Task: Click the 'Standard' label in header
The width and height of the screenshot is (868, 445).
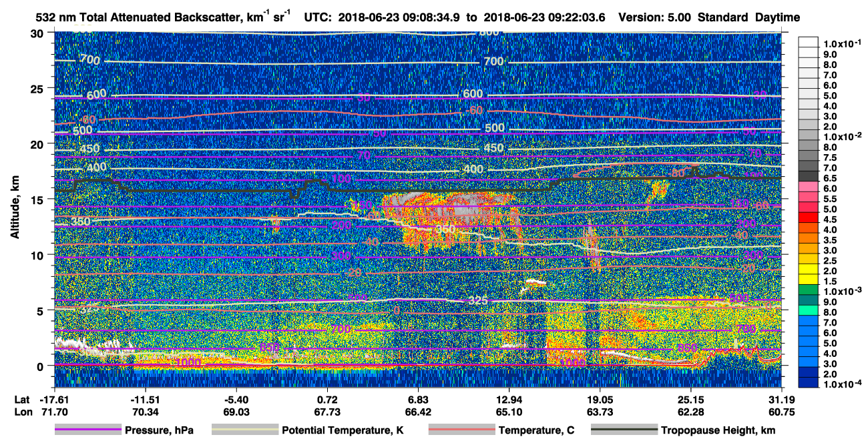Action: point(723,18)
